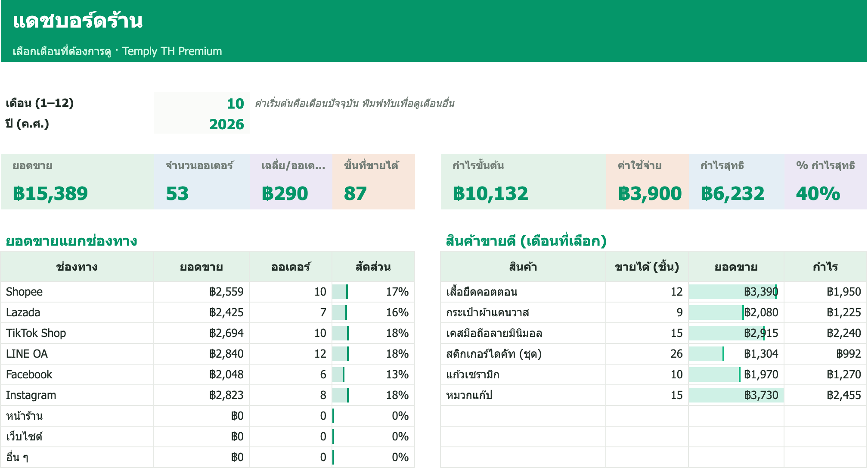Click the สินค้าขายดี (เดือนที่เลือก) heading
The image size is (868, 468).
coord(526,240)
